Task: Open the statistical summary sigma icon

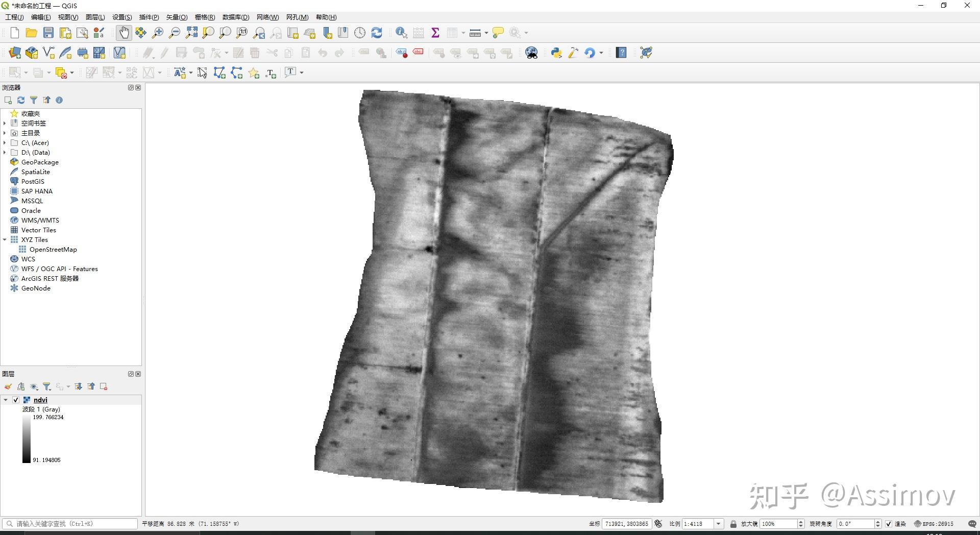Action: click(435, 33)
